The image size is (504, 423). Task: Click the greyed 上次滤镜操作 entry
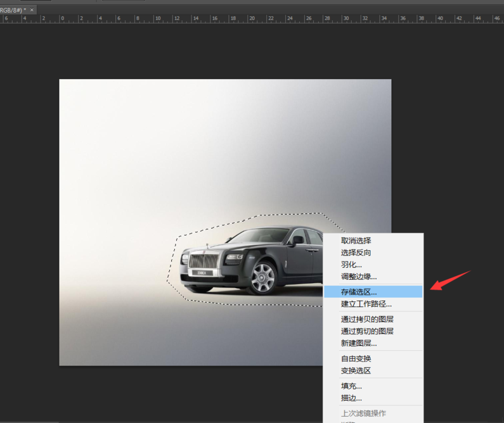363,413
